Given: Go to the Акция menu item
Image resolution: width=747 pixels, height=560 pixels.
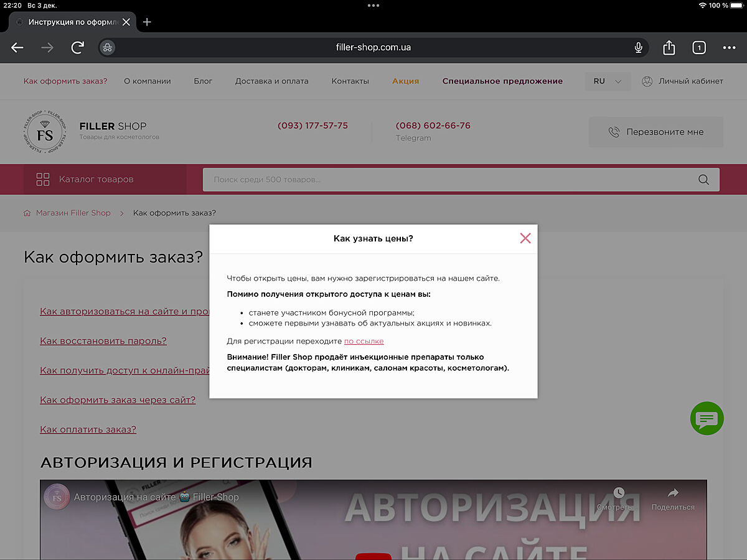Looking at the screenshot, I should tap(405, 82).
